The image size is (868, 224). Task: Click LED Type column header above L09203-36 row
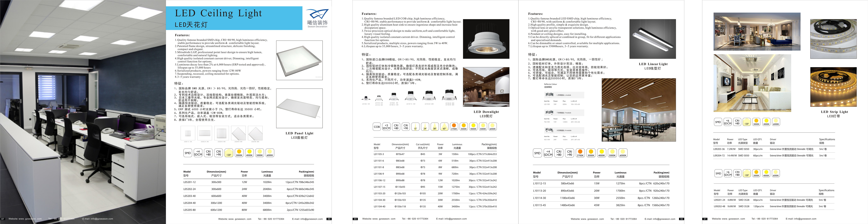coord(743,139)
